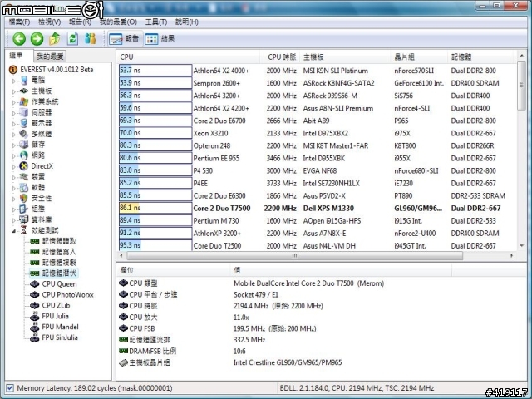Open the 結果 results button
The height and width of the screenshot is (399, 532).
pos(160,39)
